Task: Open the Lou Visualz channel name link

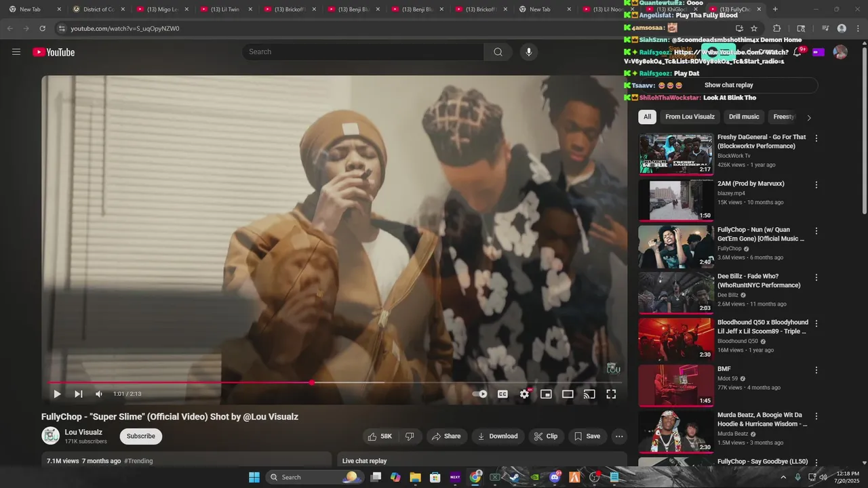Action: tap(83, 432)
